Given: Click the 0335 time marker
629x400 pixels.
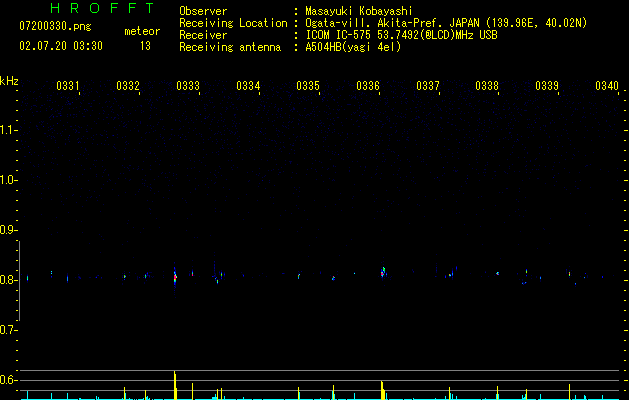Looking at the screenshot, I should (x=308, y=86).
